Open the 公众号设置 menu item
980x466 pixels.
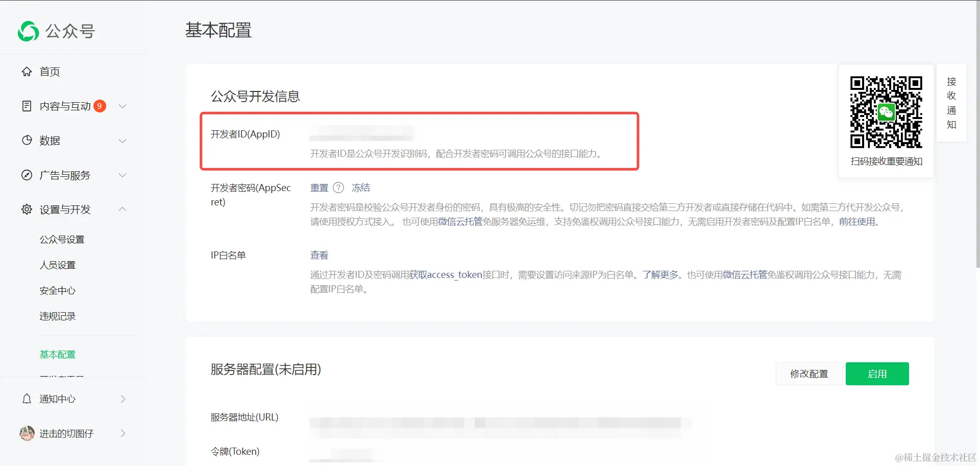pyautogui.click(x=63, y=239)
